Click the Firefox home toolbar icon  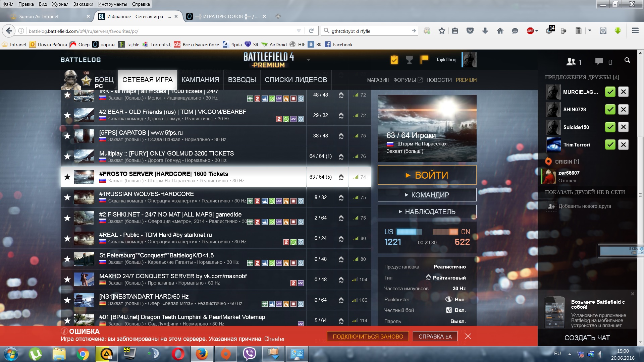click(500, 31)
